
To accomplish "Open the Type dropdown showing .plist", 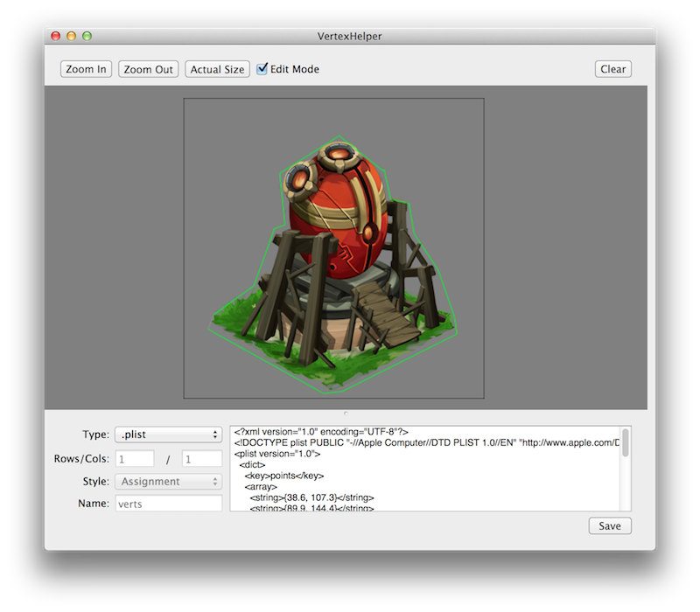I will click(x=168, y=435).
